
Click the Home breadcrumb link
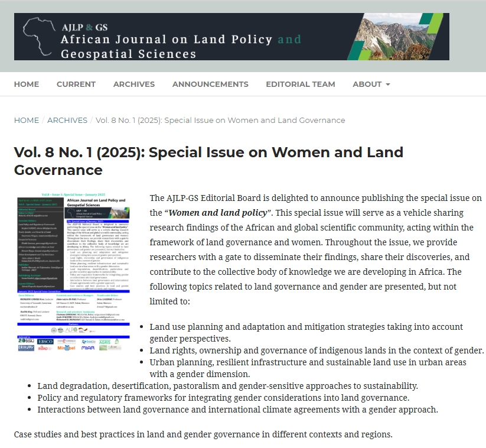point(27,120)
